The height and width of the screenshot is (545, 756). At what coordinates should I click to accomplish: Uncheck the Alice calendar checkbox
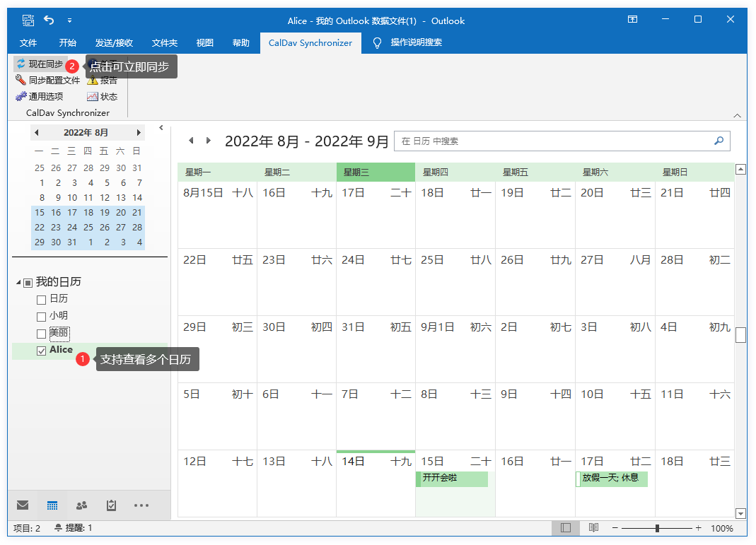click(x=42, y=351)
